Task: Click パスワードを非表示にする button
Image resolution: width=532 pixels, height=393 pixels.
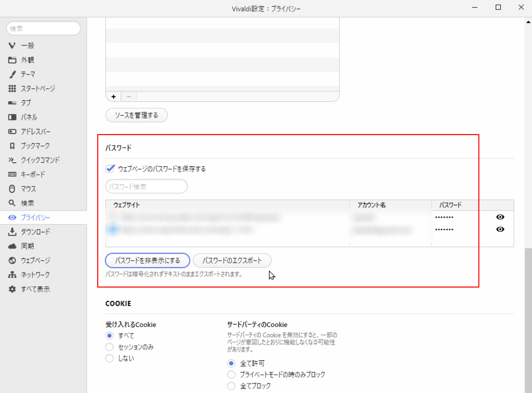Action: 148,260
